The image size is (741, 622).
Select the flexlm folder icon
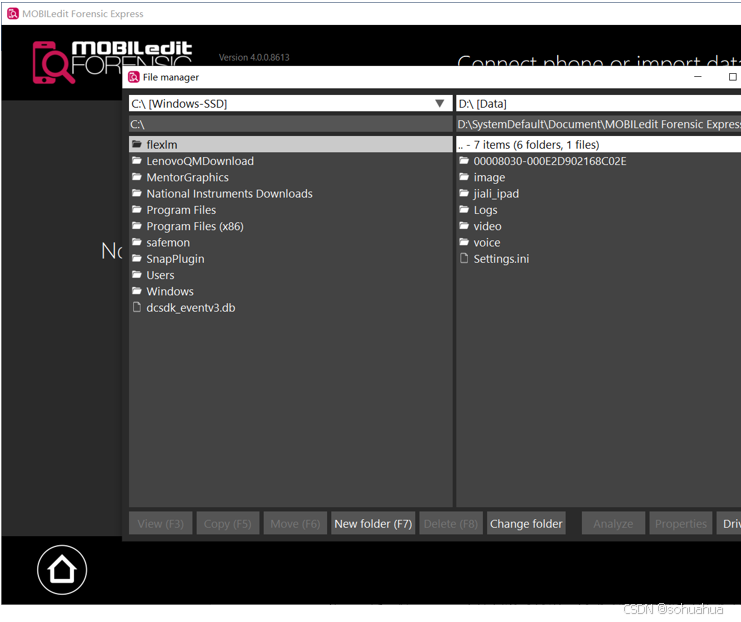137,144
